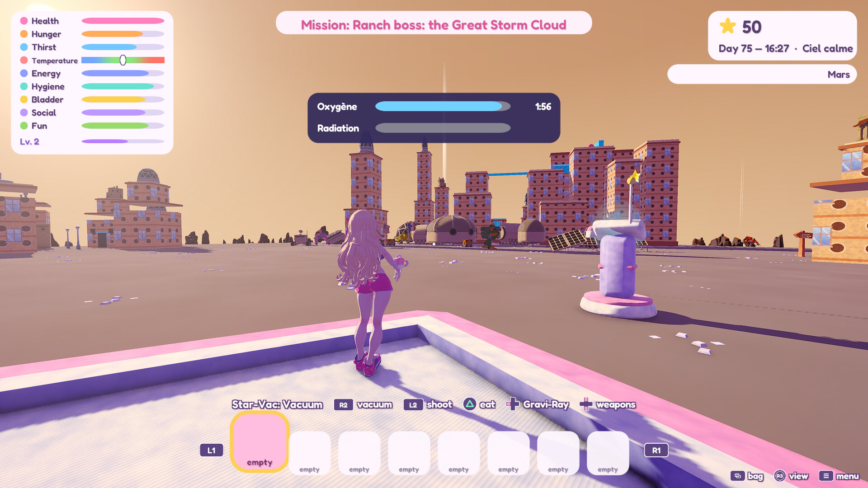Click the Ciel calme weather text
Viewport: 868px width, 488px height.
827,48
